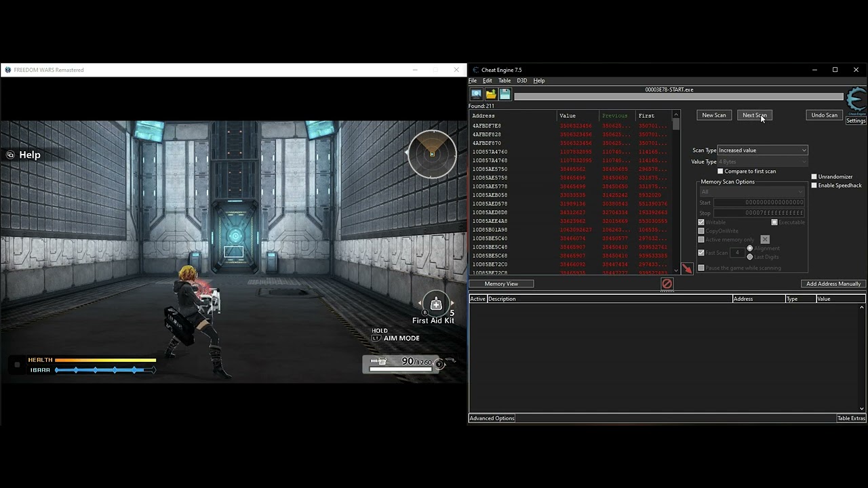The image size is (868, 488).
Task: Toggle the Enable Speedhack checkbox
Action: [814, 186]
